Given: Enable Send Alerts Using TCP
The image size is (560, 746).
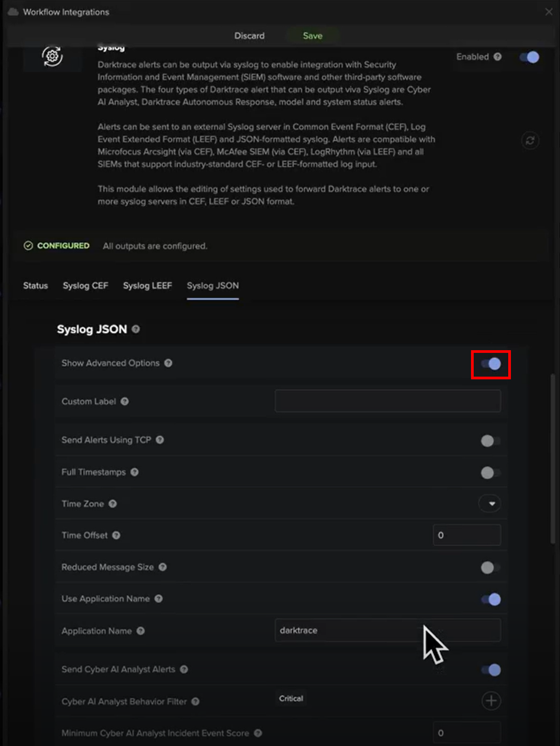Looking at the screenshot, I should tap(491, 441).
